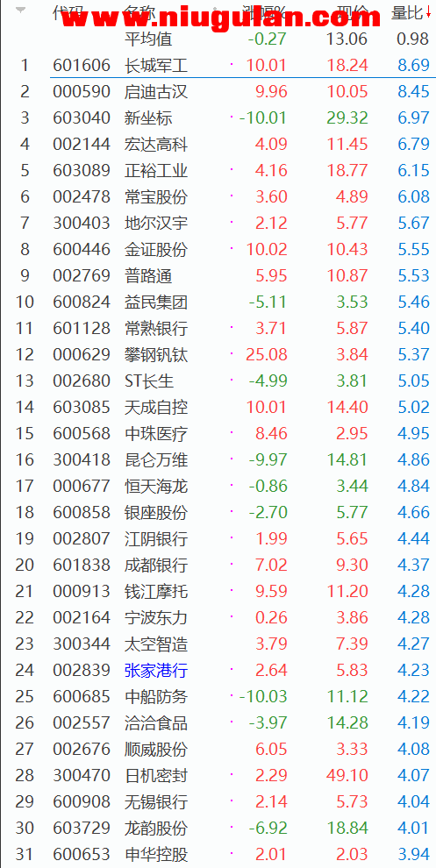The image size is (436, 868).
Task: Select stock 成都银行
Action: pos(156,566)
